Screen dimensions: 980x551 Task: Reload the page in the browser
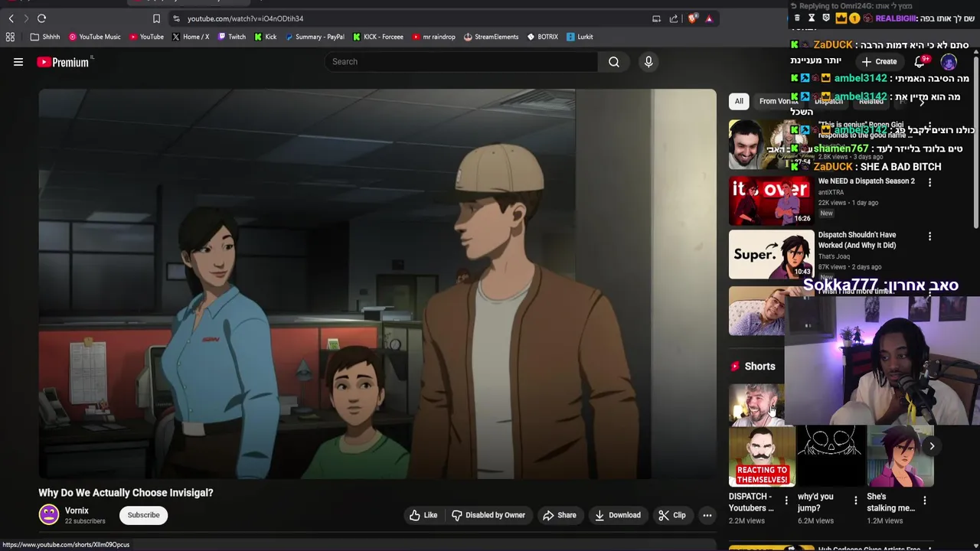click(42, 18)
